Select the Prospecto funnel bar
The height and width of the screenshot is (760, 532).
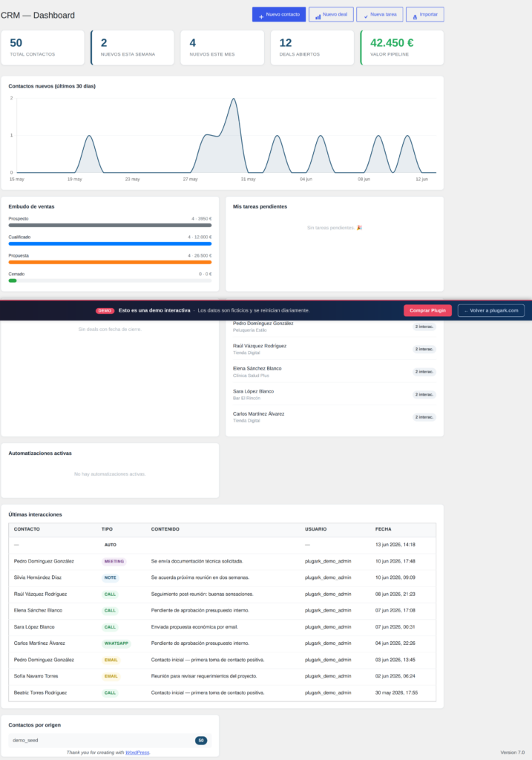pyautogui.click(x=110, y=225)
